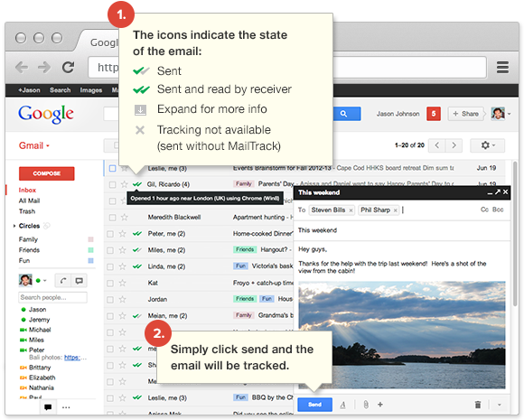Select checkbox for Meian, me email
524x420 pixels.
pyautogui.click(x=110, y=316)
